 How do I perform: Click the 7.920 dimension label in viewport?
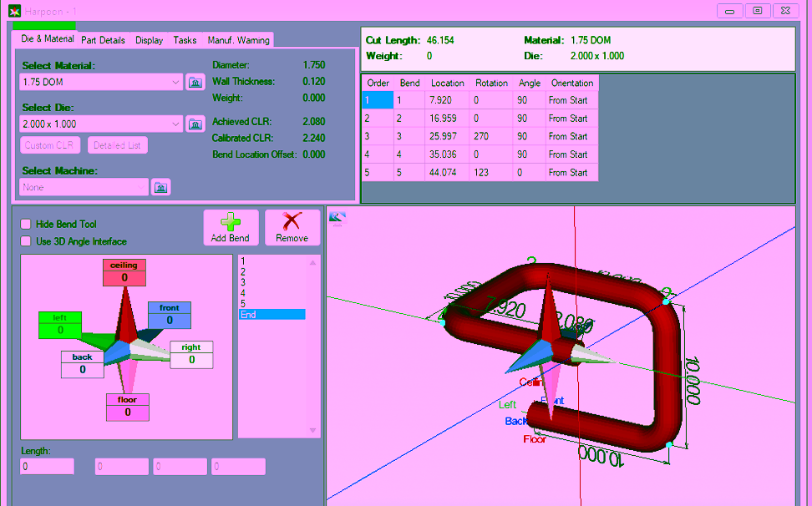tap(506, 308)
